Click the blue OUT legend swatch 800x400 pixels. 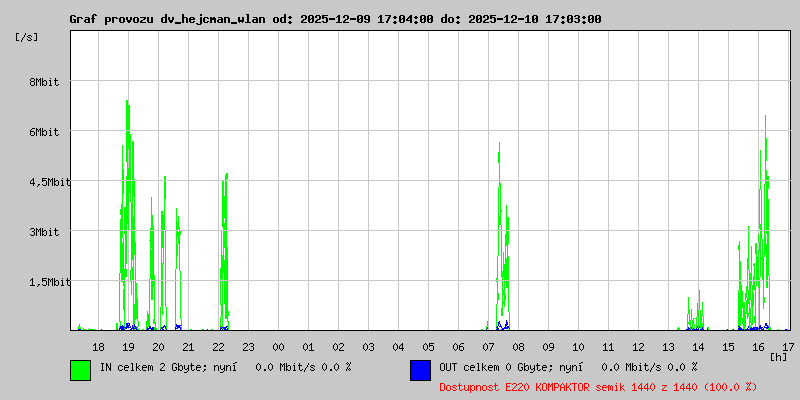pyautogui.click(x=420, y=370)
